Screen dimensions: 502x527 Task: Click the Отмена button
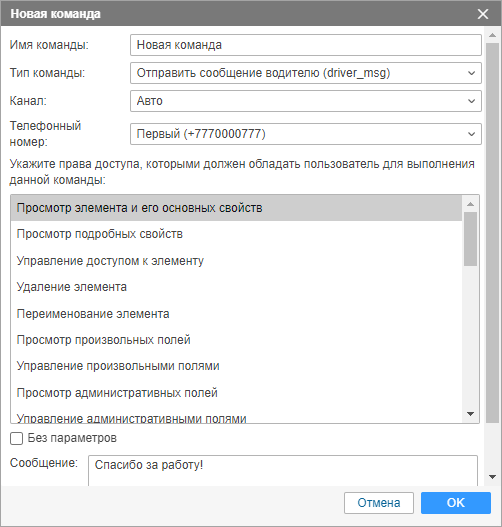[x=379, y=503]
